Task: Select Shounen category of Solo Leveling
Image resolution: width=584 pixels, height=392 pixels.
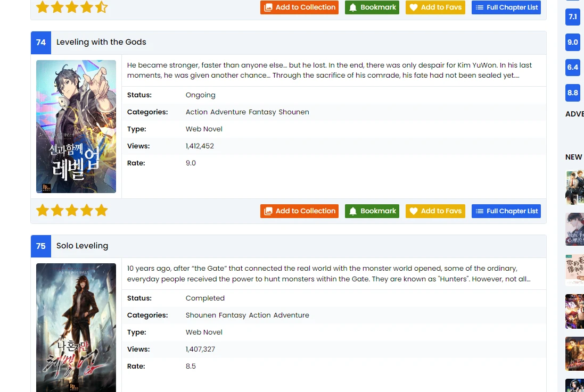Action: click(x=201, y=315)
